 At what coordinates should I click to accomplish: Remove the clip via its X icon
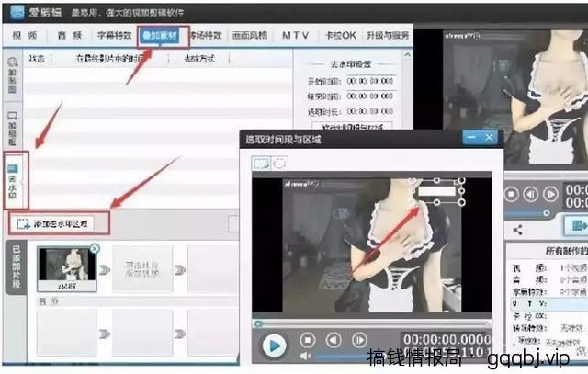coord(95,248)
